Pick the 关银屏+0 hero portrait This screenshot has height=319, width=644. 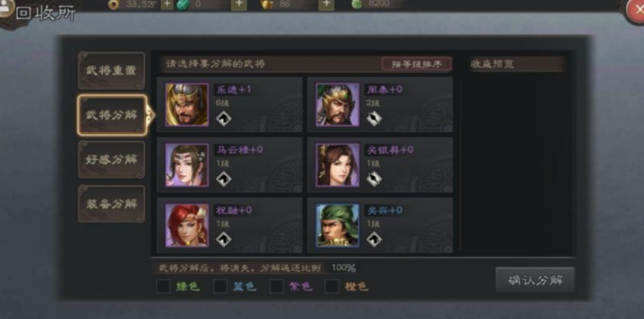337,165
